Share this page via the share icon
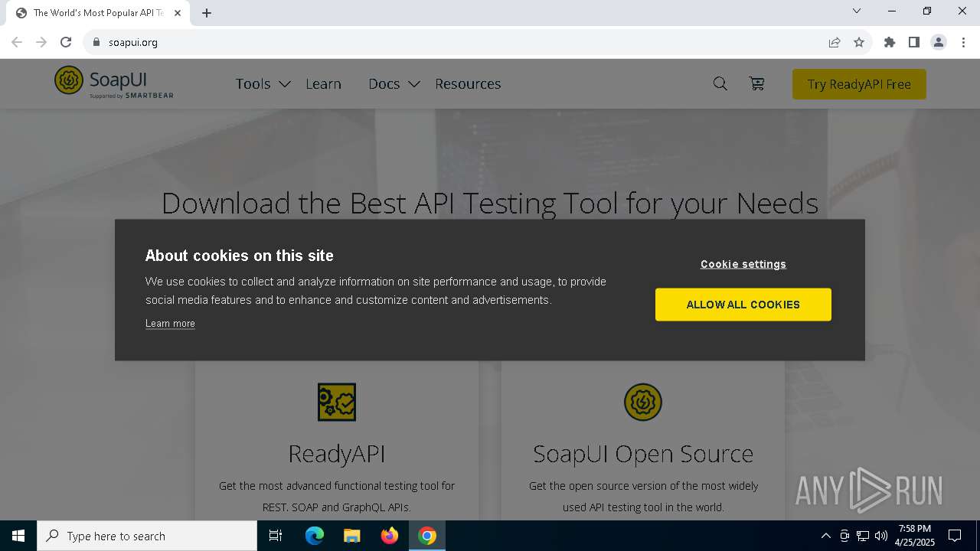The height and width of the screenshot is (551, 980). [x=835, y=42]
